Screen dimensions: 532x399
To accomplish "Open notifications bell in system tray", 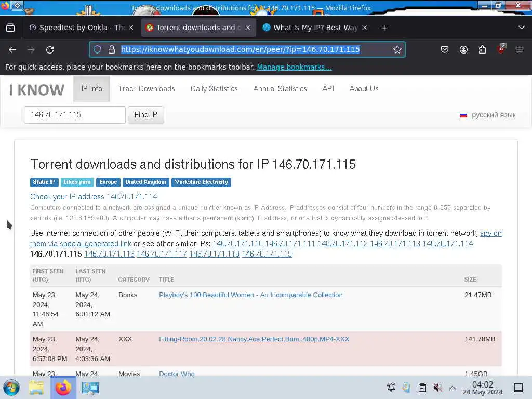I will pos(391,388).
